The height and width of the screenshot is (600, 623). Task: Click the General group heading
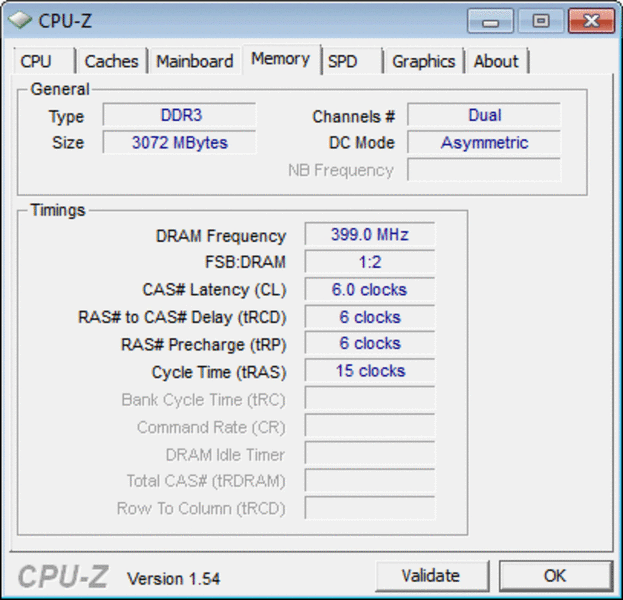click(x=60, y=89)
